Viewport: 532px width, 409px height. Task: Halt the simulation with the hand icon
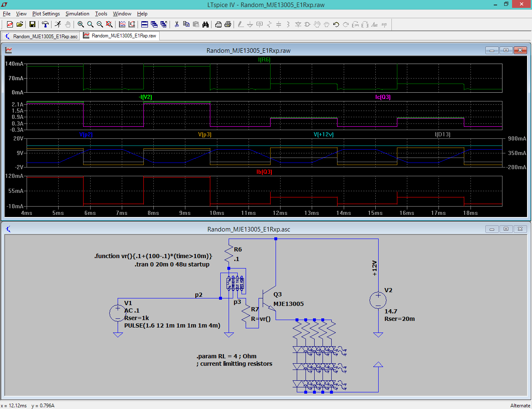coord(68,25)
